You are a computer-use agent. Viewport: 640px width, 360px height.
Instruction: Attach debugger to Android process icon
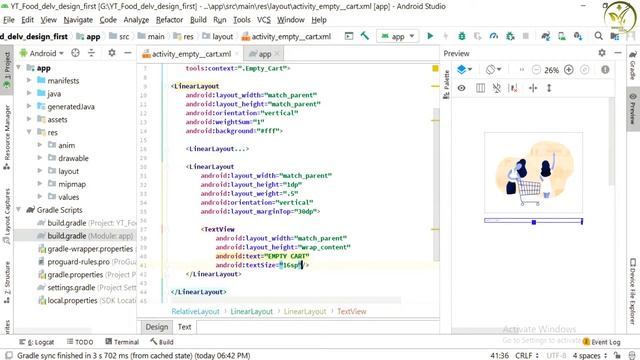click(x=510, y=36)
